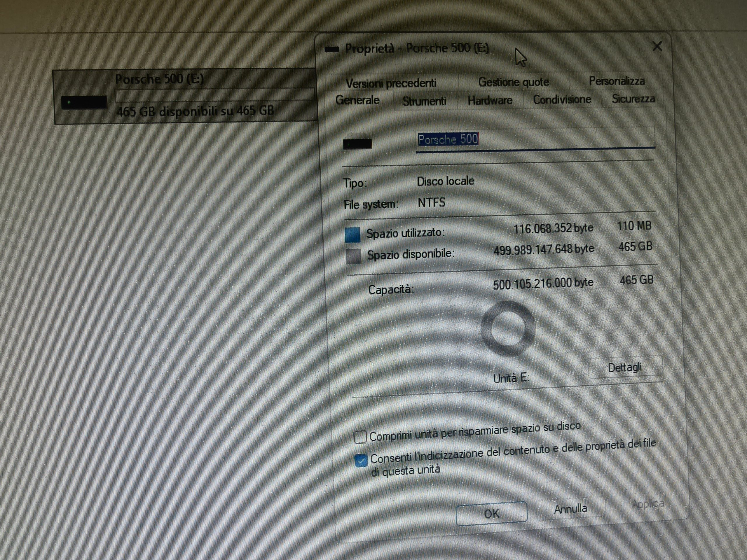
Task: Uncheck Consenti l'indicizzazione del contenuto checkbox
Action: point(361,461)
